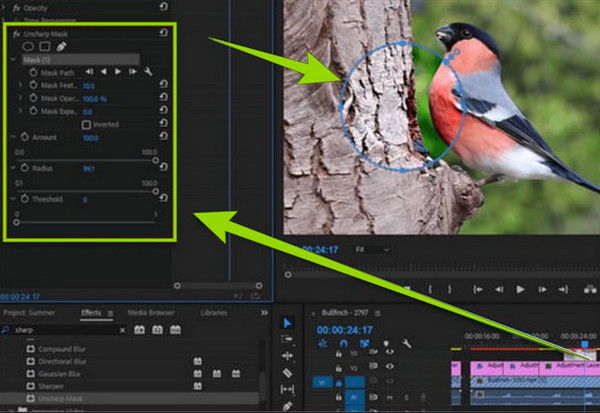Viewport: 600px width, 413px height.
Task: Go to In point in Program Monitor
Action: tap(478, 290)
